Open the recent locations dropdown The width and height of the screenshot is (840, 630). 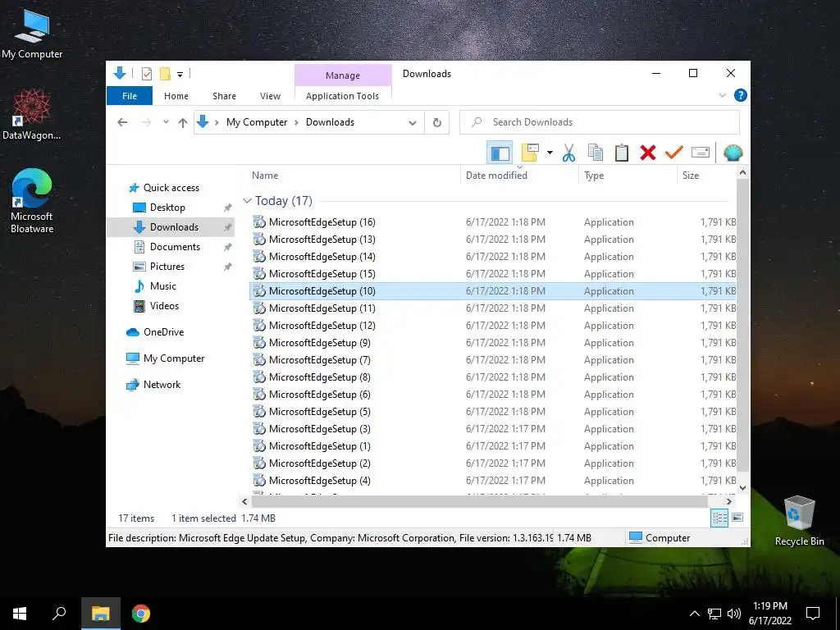[x=166, y=122]
